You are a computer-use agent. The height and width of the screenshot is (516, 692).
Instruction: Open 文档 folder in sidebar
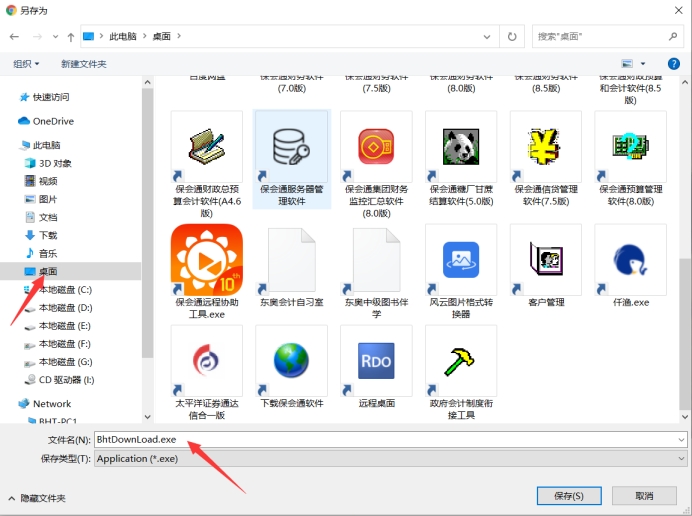pyautogui.click(x=41, y=218)
